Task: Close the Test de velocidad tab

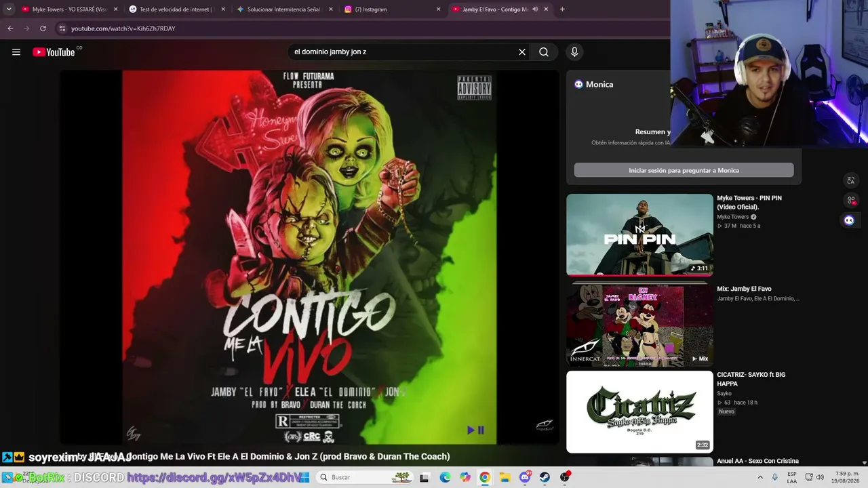Action: [223, 9]
